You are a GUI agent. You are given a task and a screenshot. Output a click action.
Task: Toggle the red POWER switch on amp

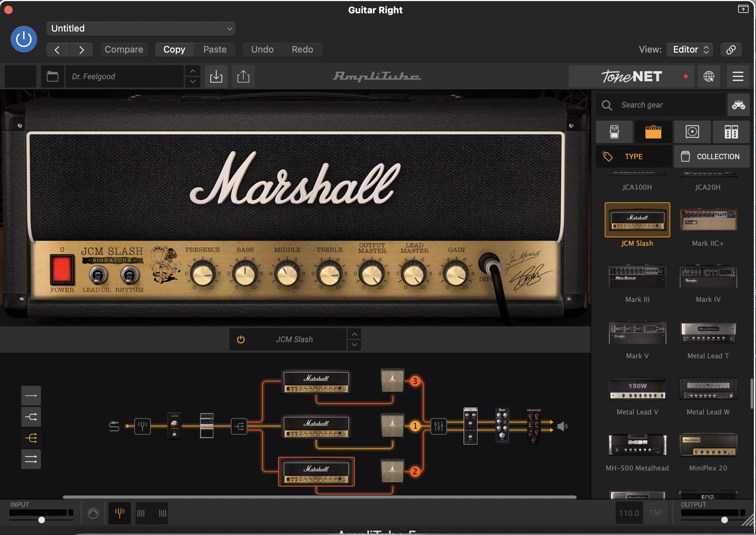[x=62, y=269]
